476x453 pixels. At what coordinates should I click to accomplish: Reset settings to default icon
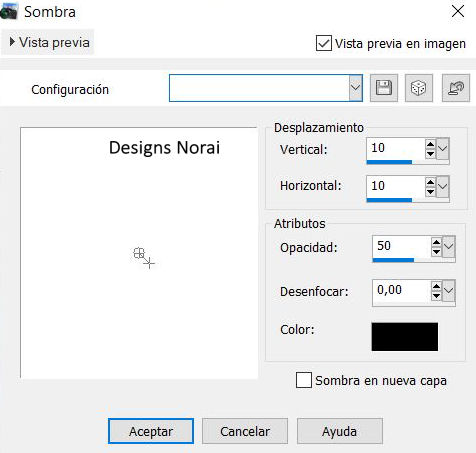[x=456, y=88]
